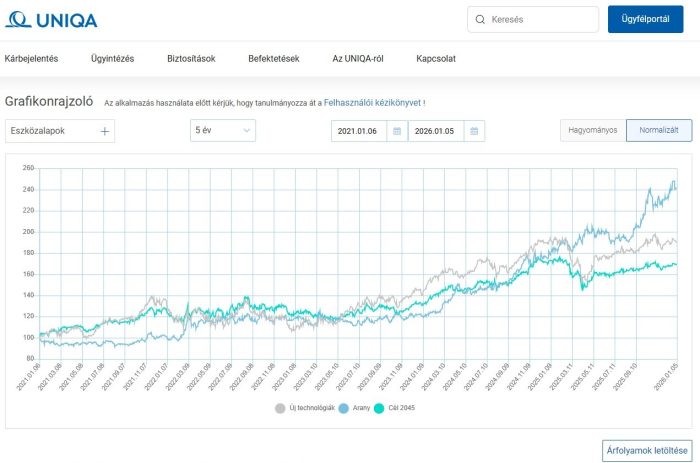The height and width of the screenshot is (463, 700).
Task: Click the Ügyfélportál button
Action: point(645,19)
